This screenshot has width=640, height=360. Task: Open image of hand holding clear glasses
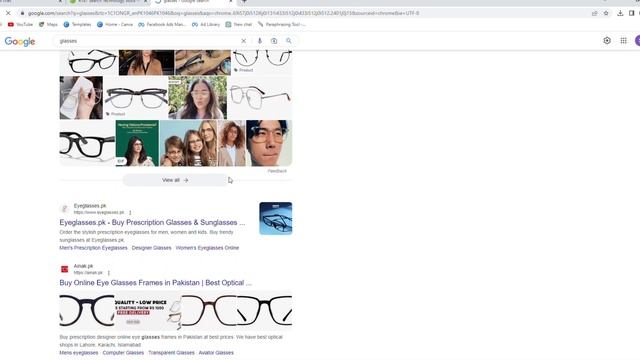coord(81,98)
